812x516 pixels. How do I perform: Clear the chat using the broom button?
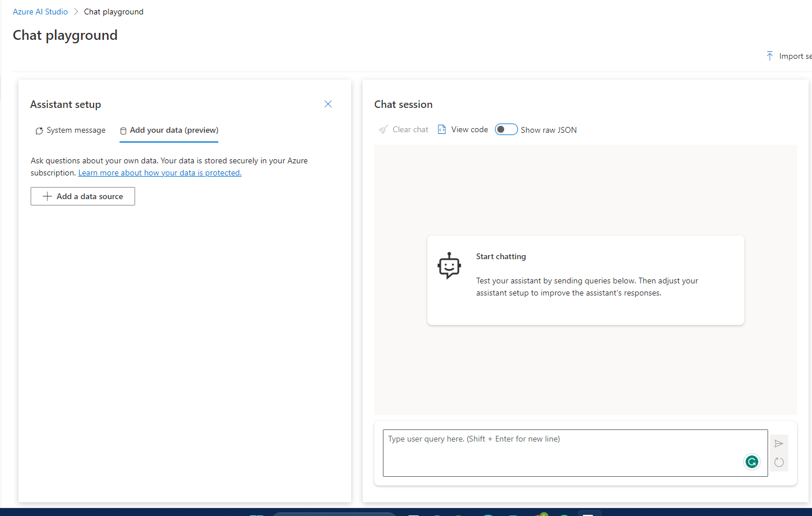[x=404, y=130]
